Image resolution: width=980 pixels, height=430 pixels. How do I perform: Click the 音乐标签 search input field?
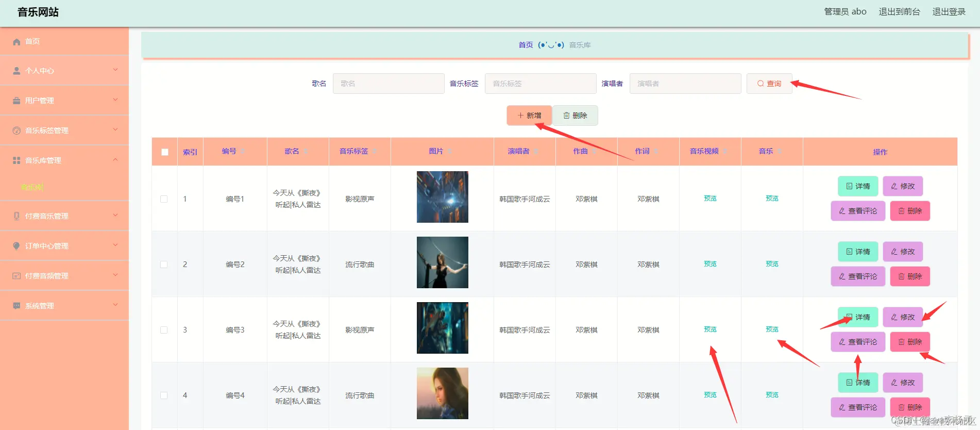(540, 84)
